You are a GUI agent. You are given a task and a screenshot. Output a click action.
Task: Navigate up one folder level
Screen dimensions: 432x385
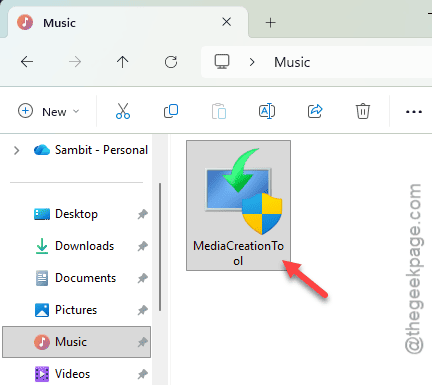coord(122,62)
